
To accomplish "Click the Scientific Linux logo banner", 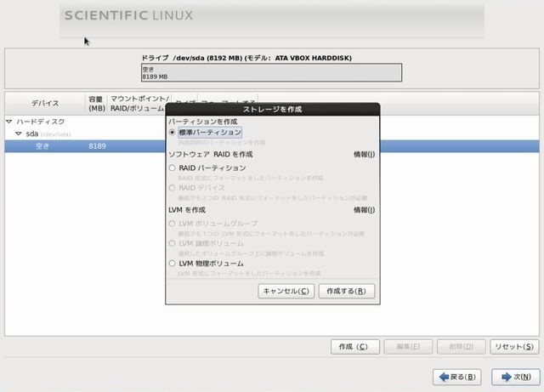I will (x=129, y=15).
